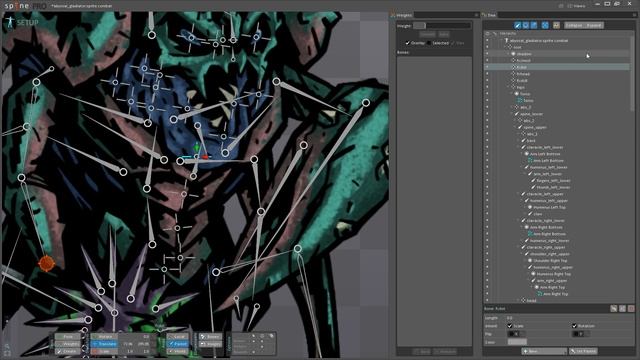Click the Set Parent button

583,351
